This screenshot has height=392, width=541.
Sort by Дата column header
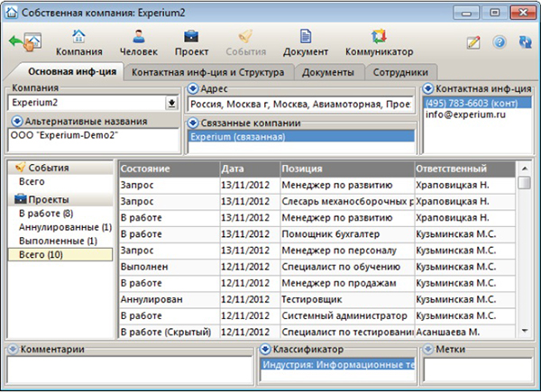[250, 169]
